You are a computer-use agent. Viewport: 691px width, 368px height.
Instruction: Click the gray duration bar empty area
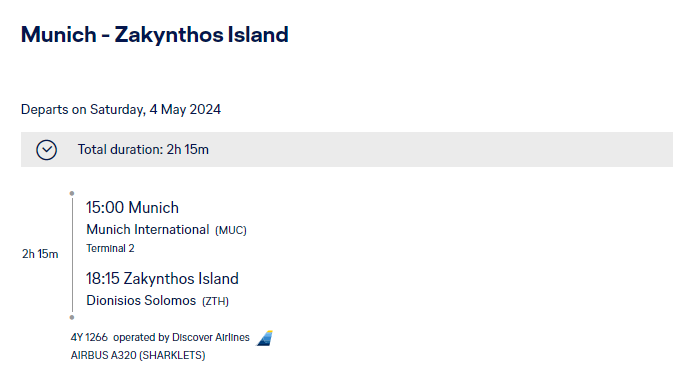tap(441, 149)
